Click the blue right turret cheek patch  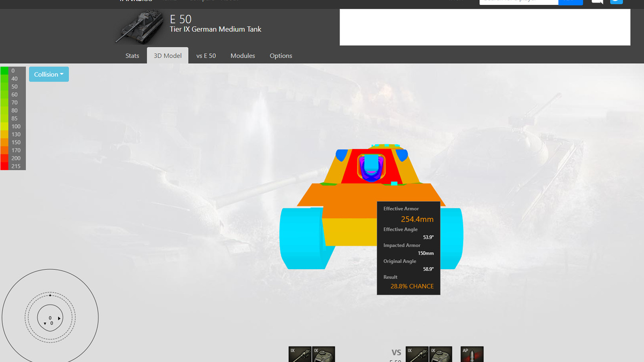point(402,156)
